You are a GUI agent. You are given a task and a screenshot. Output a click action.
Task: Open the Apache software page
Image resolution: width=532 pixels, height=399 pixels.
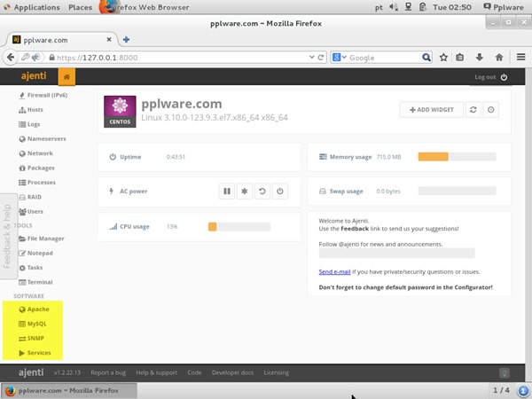pos(34,309)
